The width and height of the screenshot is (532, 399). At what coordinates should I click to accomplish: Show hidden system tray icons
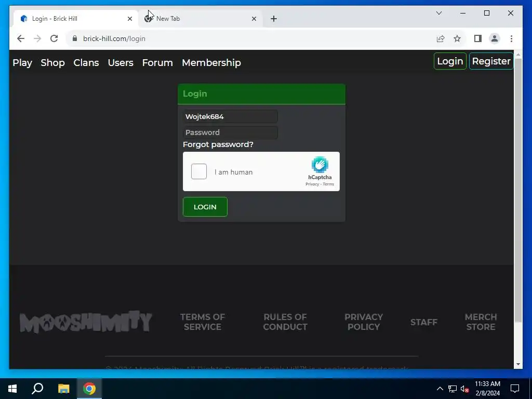click(440, 389)
